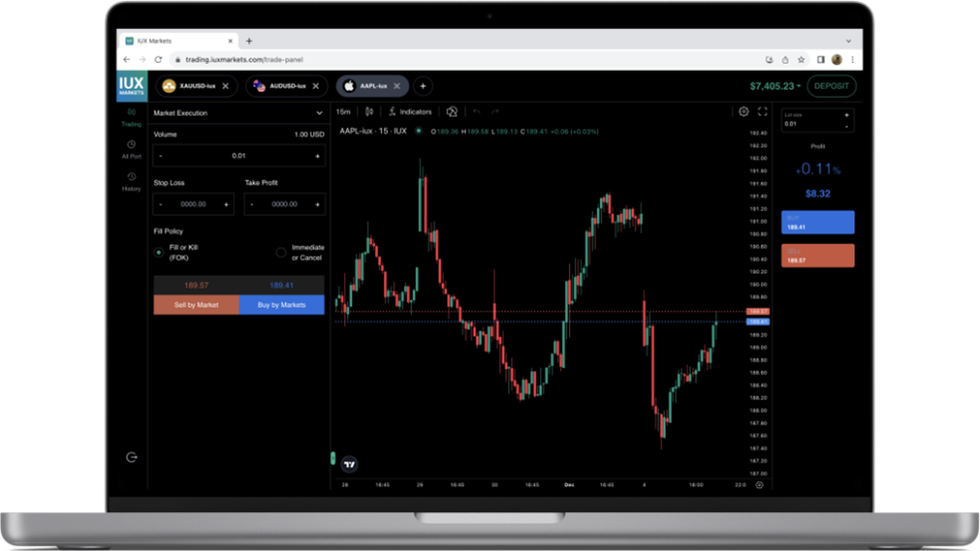Click blue BUY 189.41 button

coord(817,222)
